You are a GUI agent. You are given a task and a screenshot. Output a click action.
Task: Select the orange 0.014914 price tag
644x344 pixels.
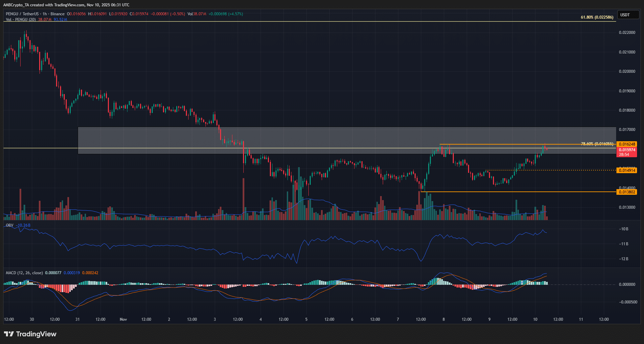point(627,171)
